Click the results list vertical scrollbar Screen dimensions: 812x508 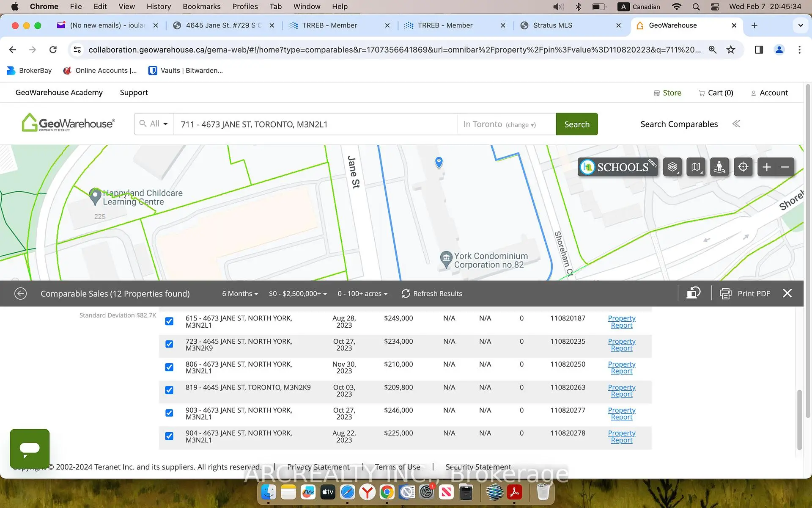tap(799, 419)
